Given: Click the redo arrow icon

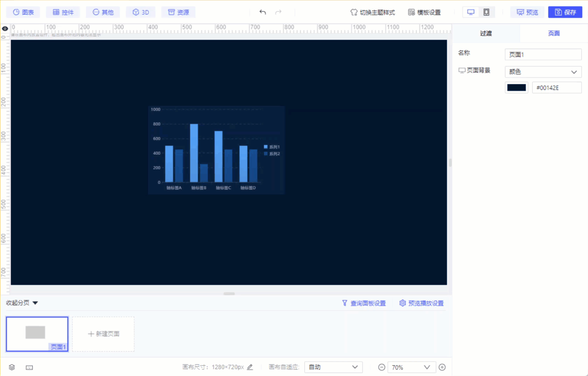Looking at the screenshot, I should (x=278, y=12).
